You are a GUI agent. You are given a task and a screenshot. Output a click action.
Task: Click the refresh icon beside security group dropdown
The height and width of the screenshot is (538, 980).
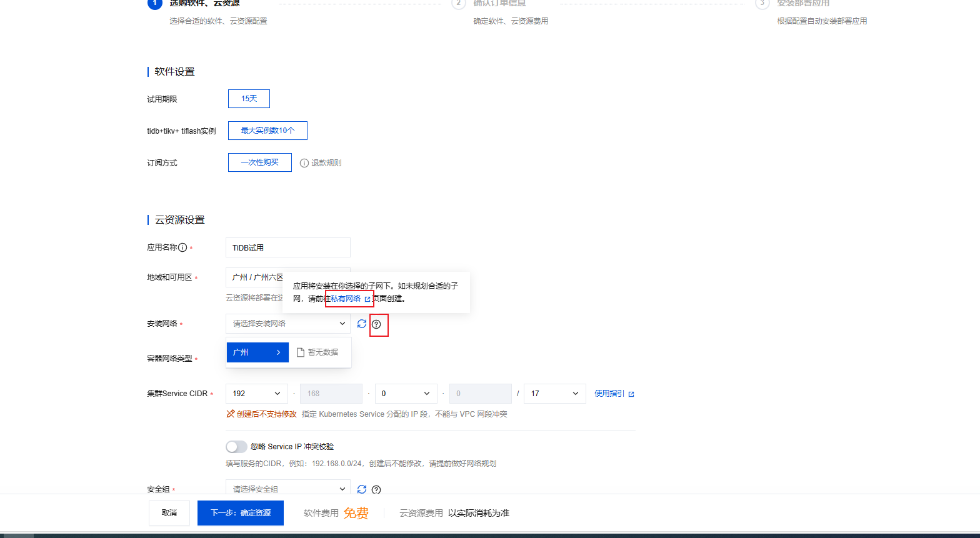click(362, 489)
